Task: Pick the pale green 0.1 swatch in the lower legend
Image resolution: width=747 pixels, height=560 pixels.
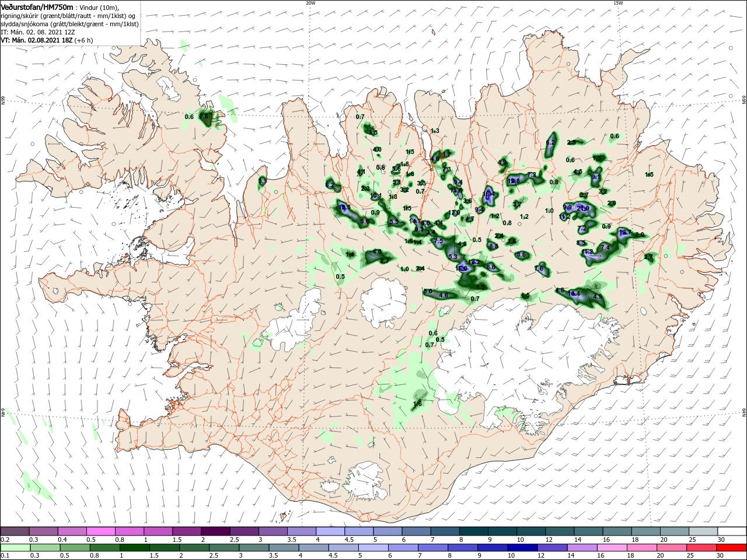Action: coord(15,548)
